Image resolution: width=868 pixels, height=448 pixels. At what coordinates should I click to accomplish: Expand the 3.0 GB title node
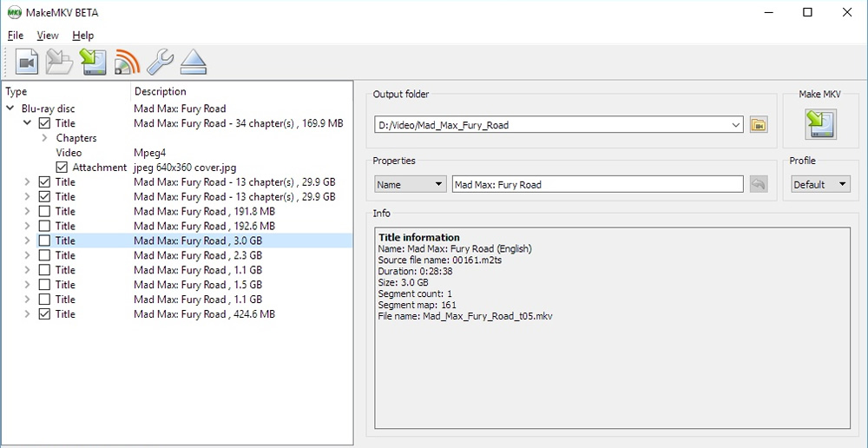click(27, 240)
